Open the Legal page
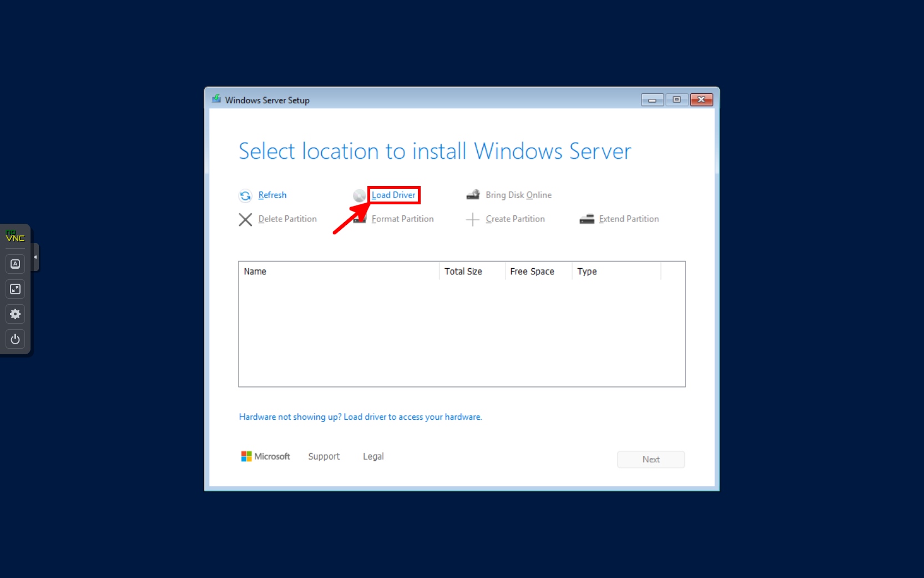 click(x=372, y=456)
